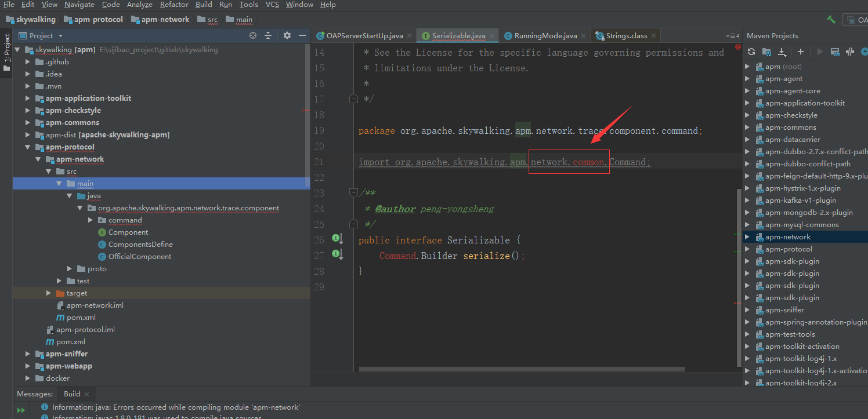Expand the .github folder
Screen dimensions: 868x419
click(27, 61)
